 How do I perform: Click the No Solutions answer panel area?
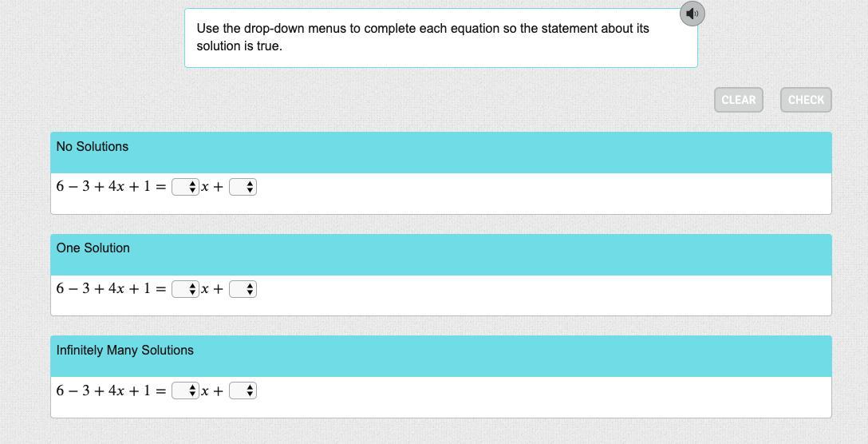point(542,194)
